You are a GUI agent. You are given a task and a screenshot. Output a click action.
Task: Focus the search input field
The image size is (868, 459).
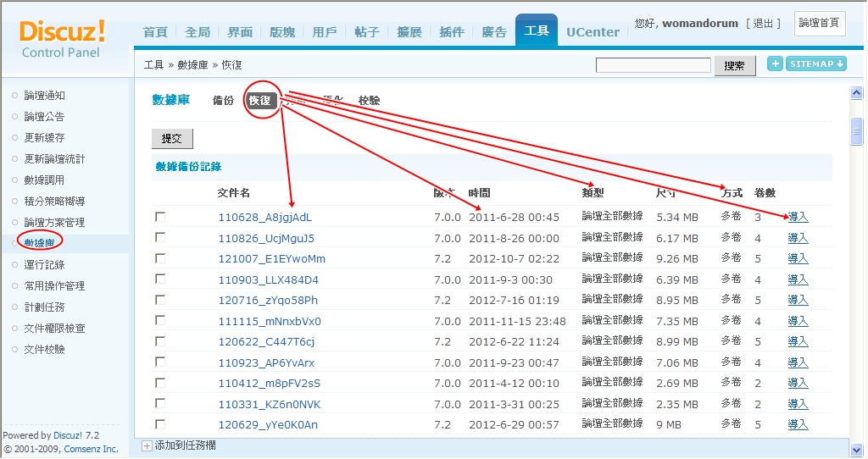(x=653, y=65)
